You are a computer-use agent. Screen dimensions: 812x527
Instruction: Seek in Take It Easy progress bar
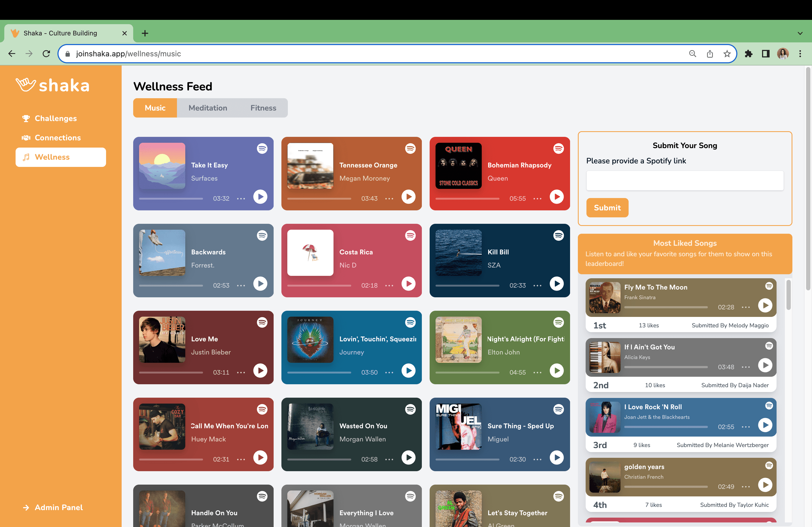pyautogui.click(x=171, y=199)
